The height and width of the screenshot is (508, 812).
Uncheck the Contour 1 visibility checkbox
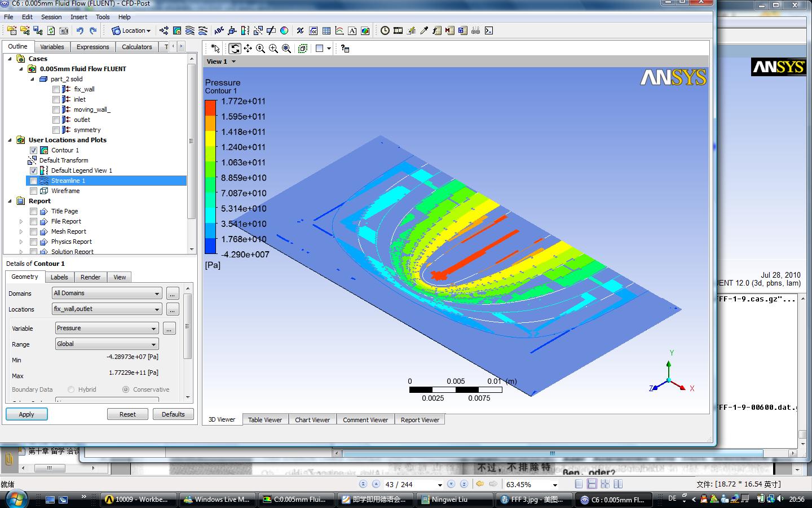click(33, 150)
